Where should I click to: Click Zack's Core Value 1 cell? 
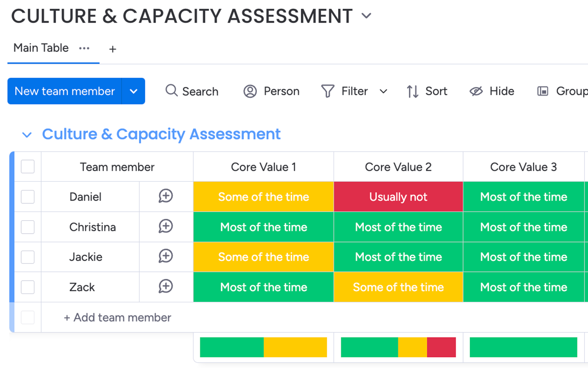[264, 287]
